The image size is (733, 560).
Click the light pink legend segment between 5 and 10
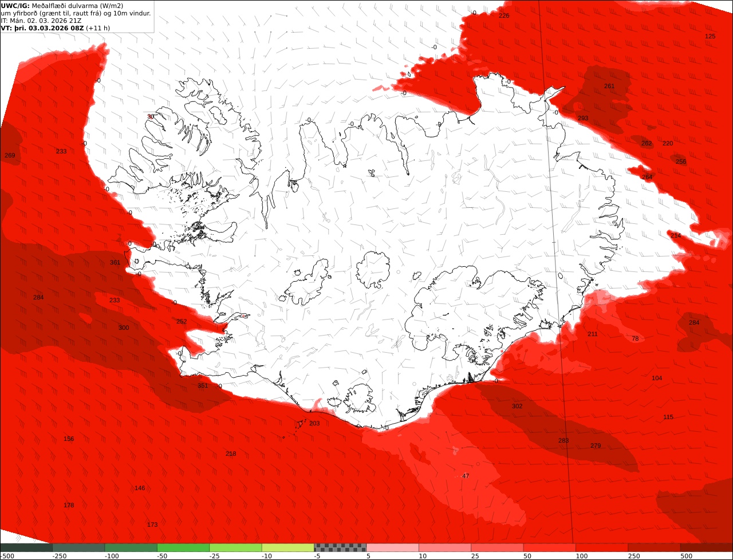tap(392, 547)
